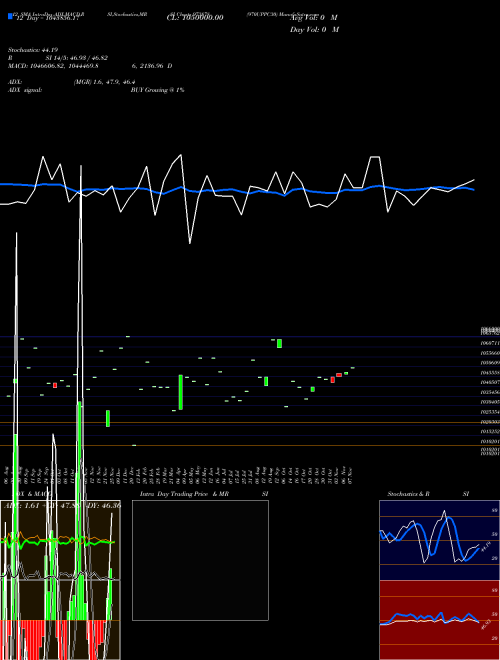Screen dimensions: 500x660
Task: Click the 'DY: 46.36' value in ADX panel
Action: [104, 506]
